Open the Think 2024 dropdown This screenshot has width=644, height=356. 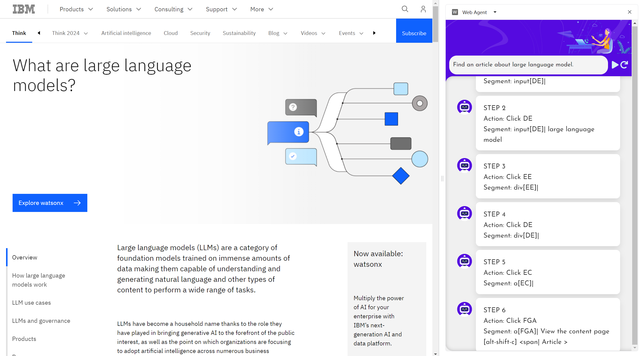(70, 33)
